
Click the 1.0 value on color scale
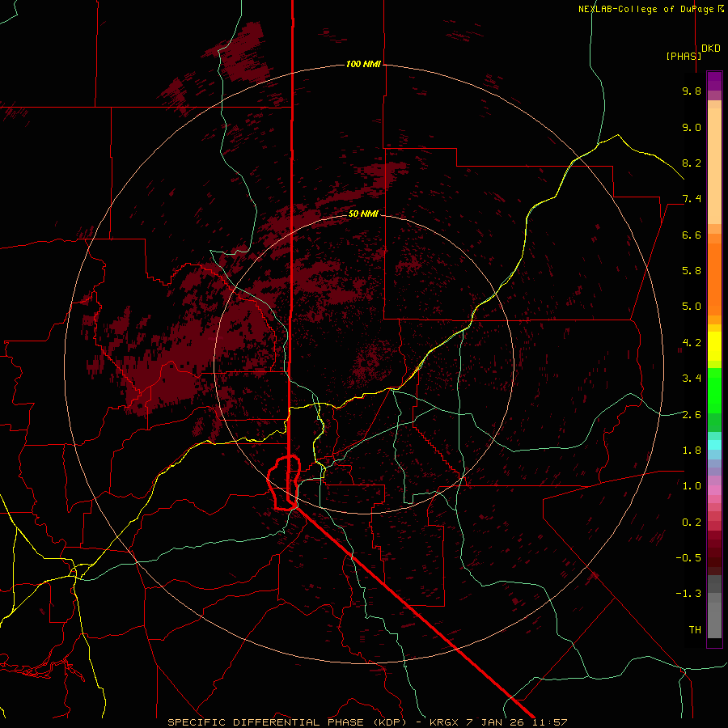[x=692, y=486]
